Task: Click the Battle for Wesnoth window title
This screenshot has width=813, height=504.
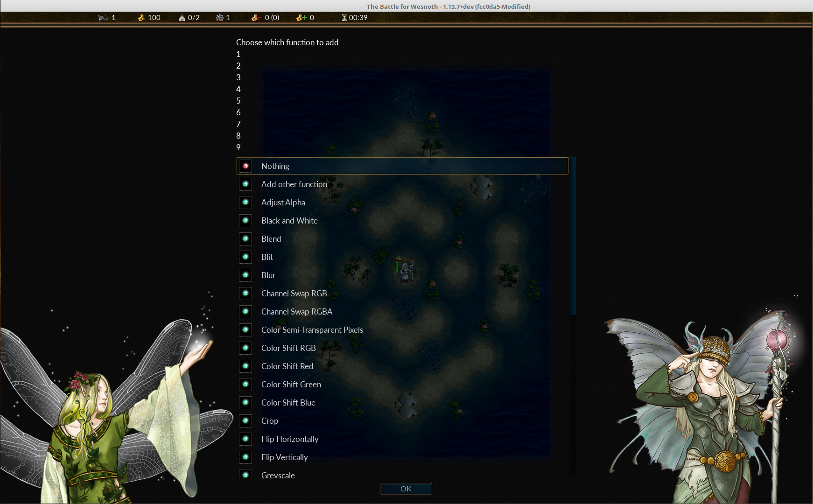Action: tap(449, 7)
